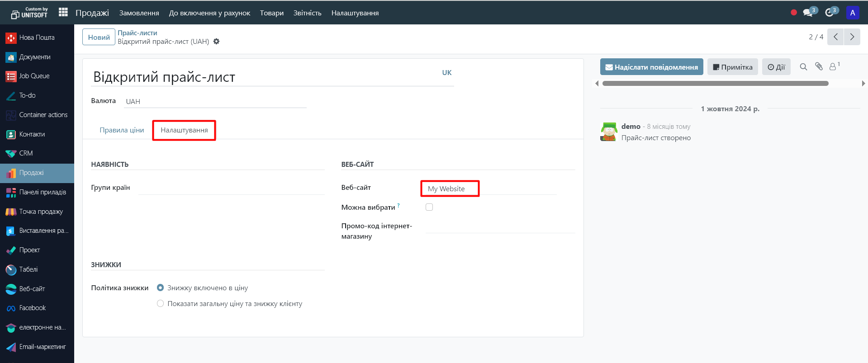Open the apps grid menu icon

[x=63, y=13]
